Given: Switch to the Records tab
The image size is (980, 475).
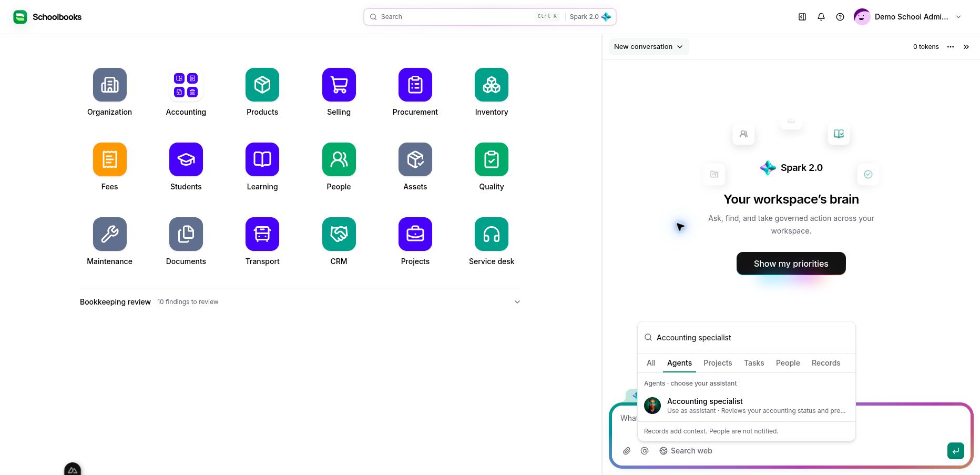Looking at the screenshot, I should tap(825, 363).
